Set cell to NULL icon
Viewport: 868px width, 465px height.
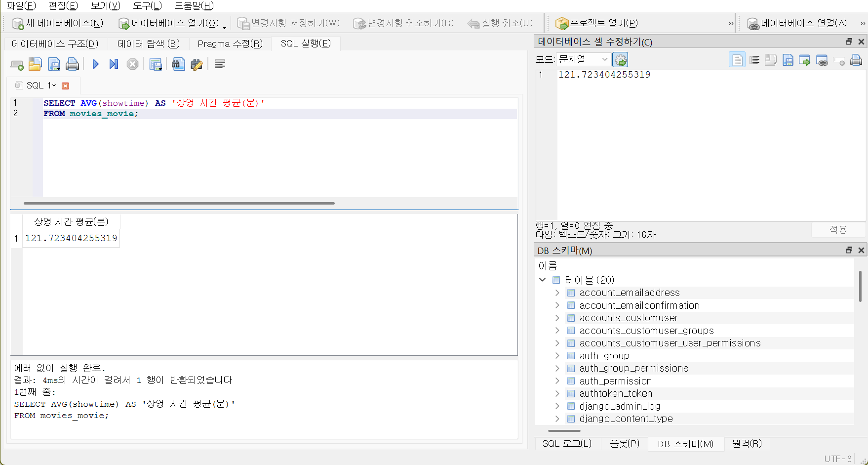click(x=839, y=60)
